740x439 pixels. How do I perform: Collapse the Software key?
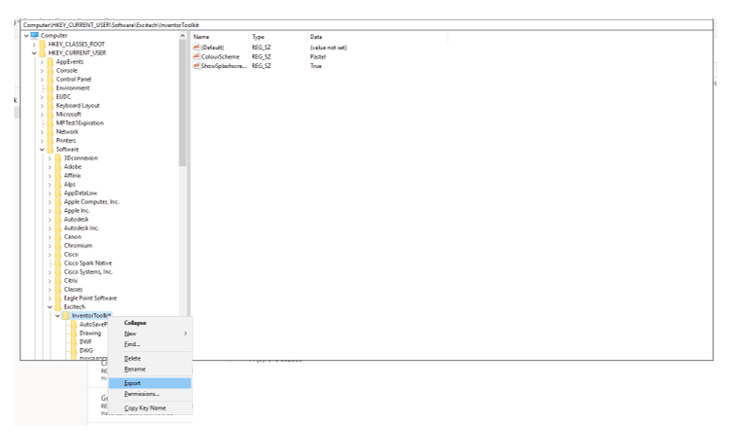[x=42, y=149]
